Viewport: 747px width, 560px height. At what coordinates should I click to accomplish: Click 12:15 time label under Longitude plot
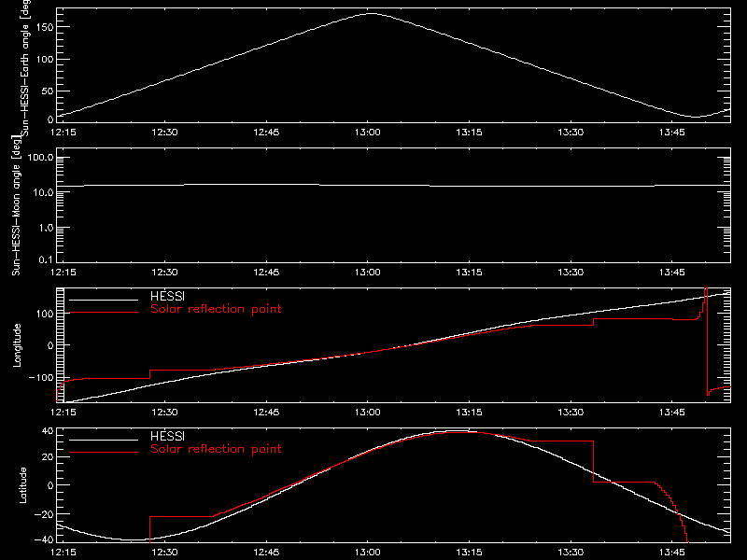pyautogui.click(x=63, y=412)
